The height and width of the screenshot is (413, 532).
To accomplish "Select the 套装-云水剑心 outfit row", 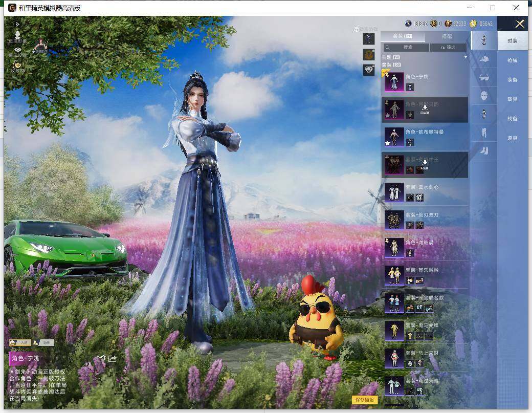I will (425, 192).
